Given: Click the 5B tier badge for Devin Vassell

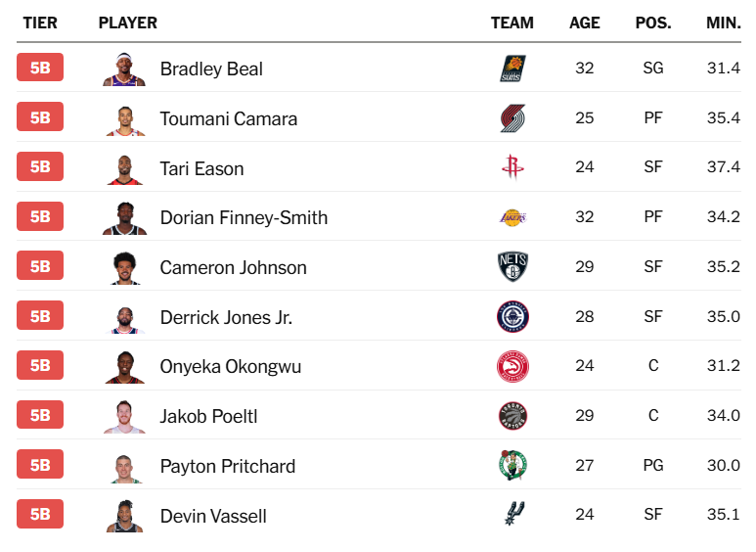Looking at the screenshot, I should tap(40, 514).
